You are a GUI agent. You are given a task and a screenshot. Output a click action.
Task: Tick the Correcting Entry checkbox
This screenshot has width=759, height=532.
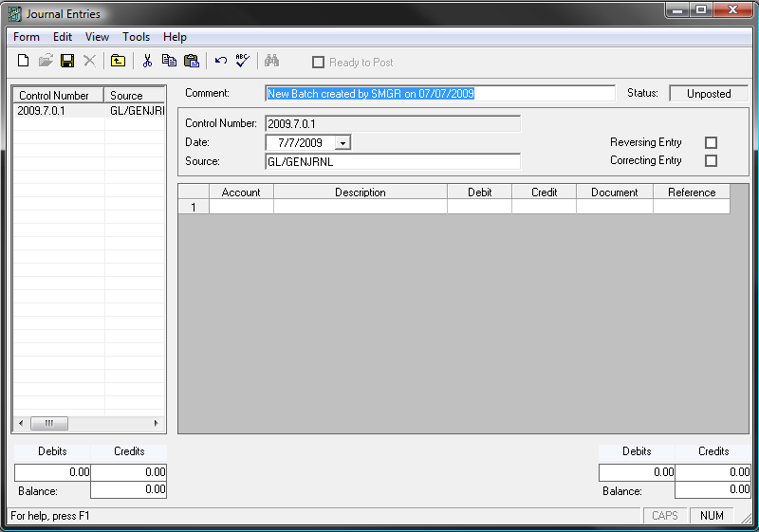coord(711,160)
